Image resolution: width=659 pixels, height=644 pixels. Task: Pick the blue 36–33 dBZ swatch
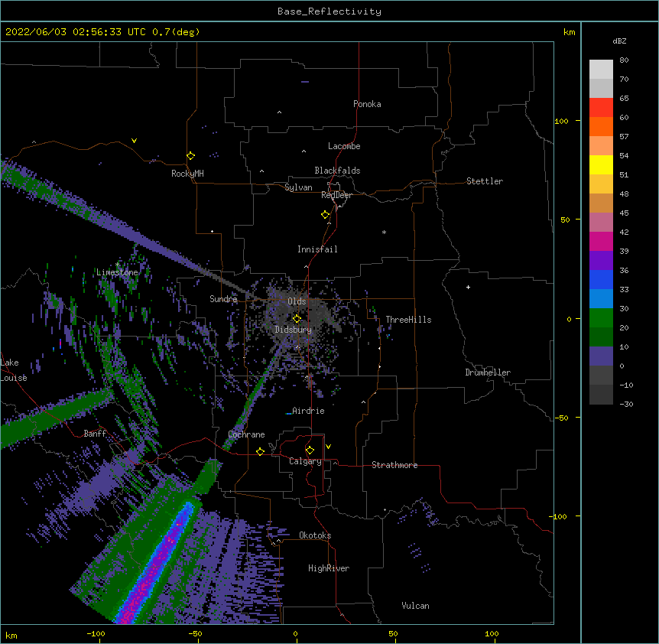(x=601, y=279)
